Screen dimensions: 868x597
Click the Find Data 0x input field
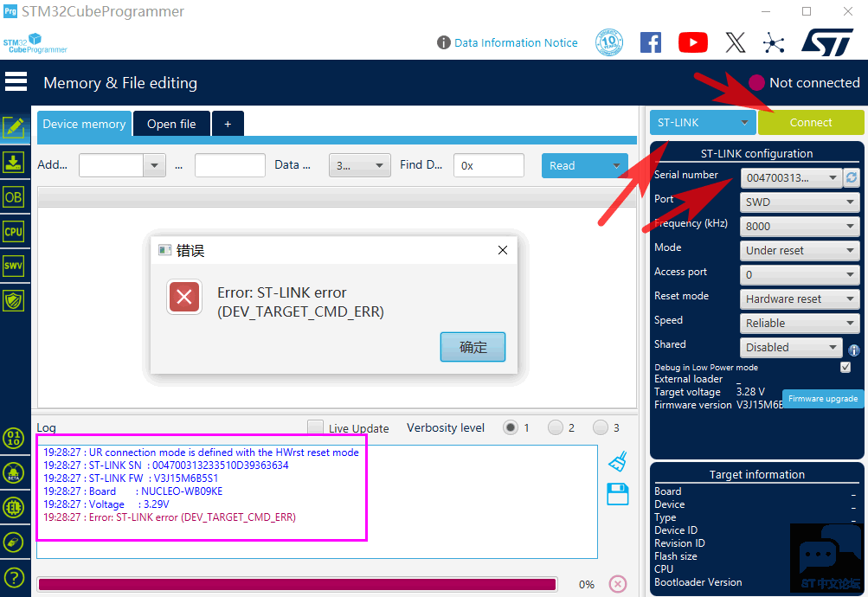[489, 165]
